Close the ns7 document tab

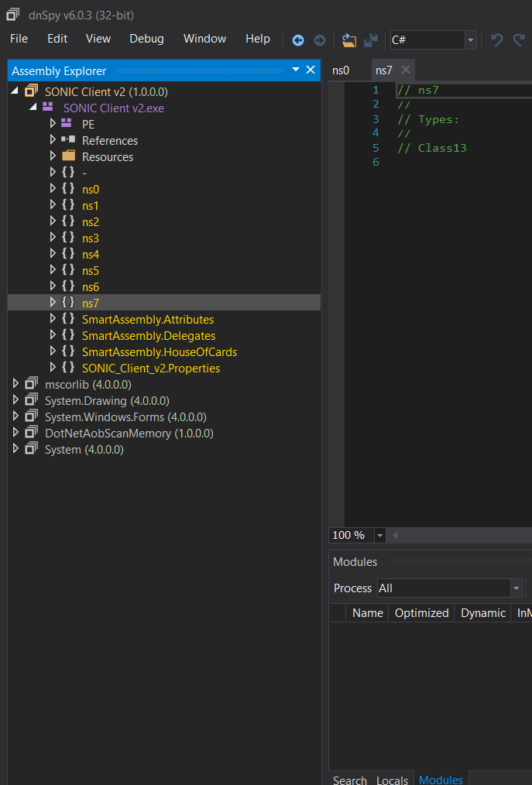(406, 70)
